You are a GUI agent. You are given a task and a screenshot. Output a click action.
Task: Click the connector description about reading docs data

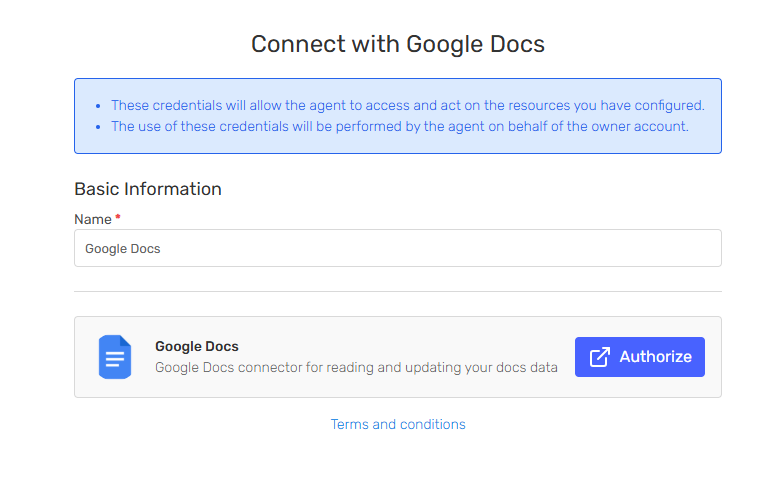point(356,367)
